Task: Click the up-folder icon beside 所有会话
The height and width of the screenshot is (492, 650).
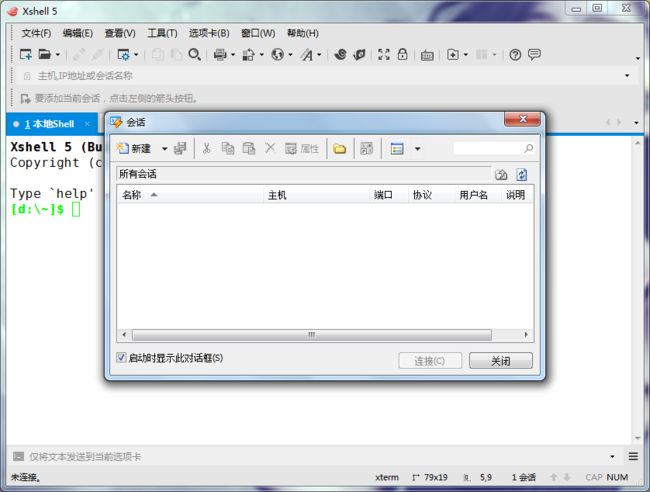Action: pos(501,175)
